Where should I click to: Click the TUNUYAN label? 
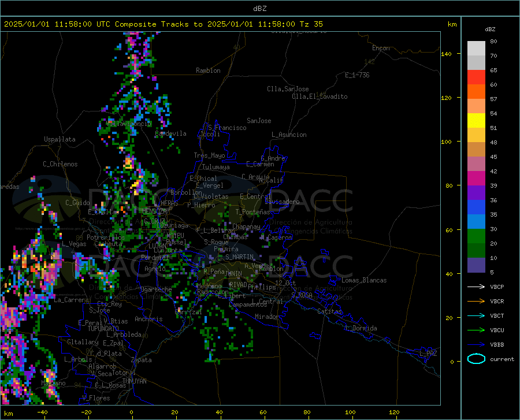click(x=134, y=381)
